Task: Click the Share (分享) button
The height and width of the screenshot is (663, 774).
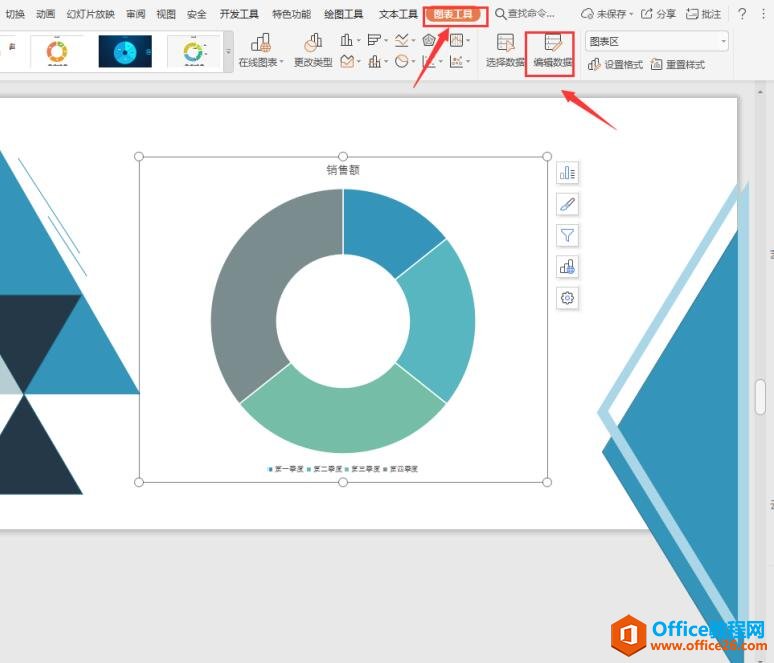Action: click(658, 14)
